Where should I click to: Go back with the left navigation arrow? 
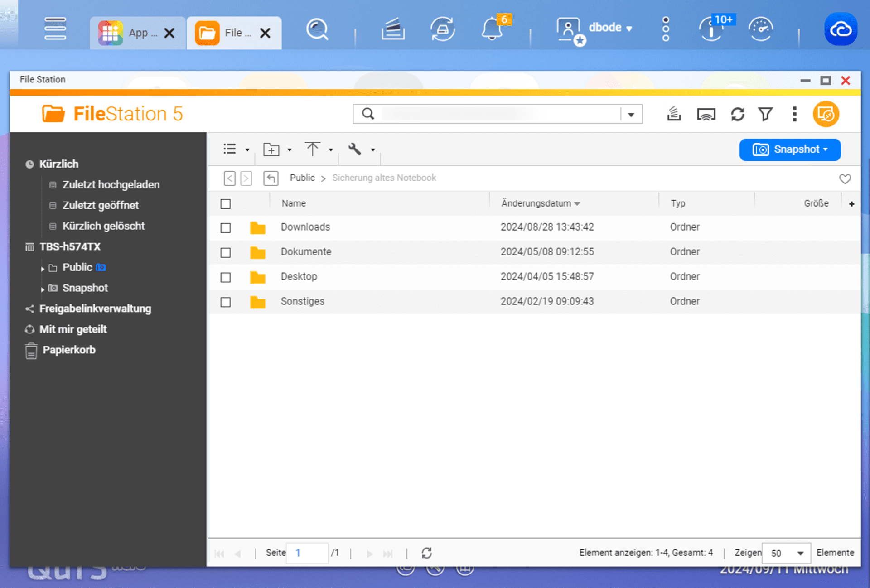[230, 178]
